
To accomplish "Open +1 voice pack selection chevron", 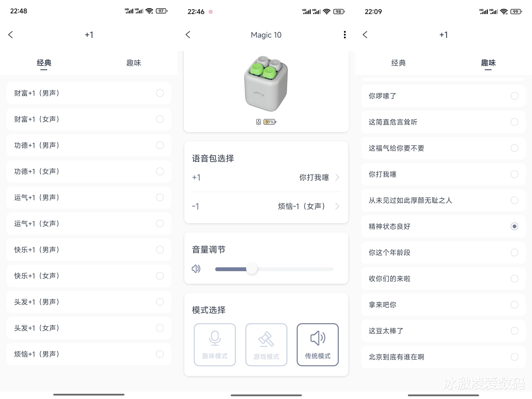I will (337, 178).
